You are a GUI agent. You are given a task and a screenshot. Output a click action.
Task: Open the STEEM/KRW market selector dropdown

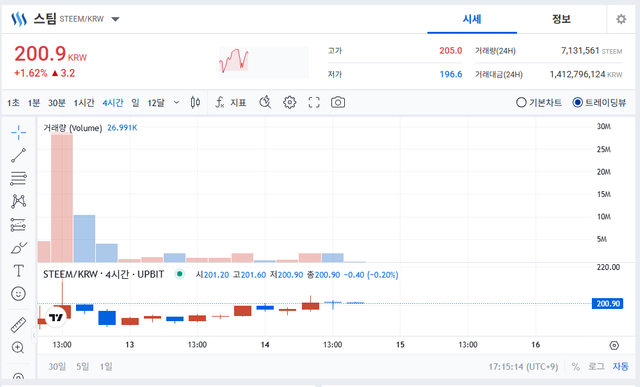click(115, 19)
